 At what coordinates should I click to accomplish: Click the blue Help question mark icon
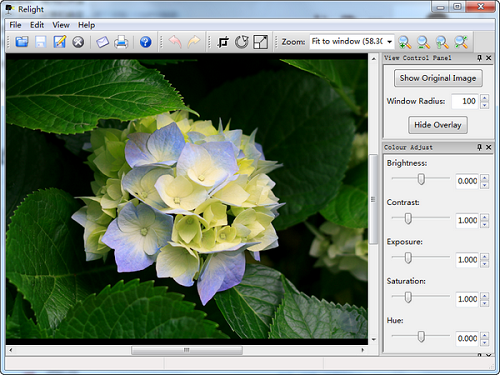(145, 42)
